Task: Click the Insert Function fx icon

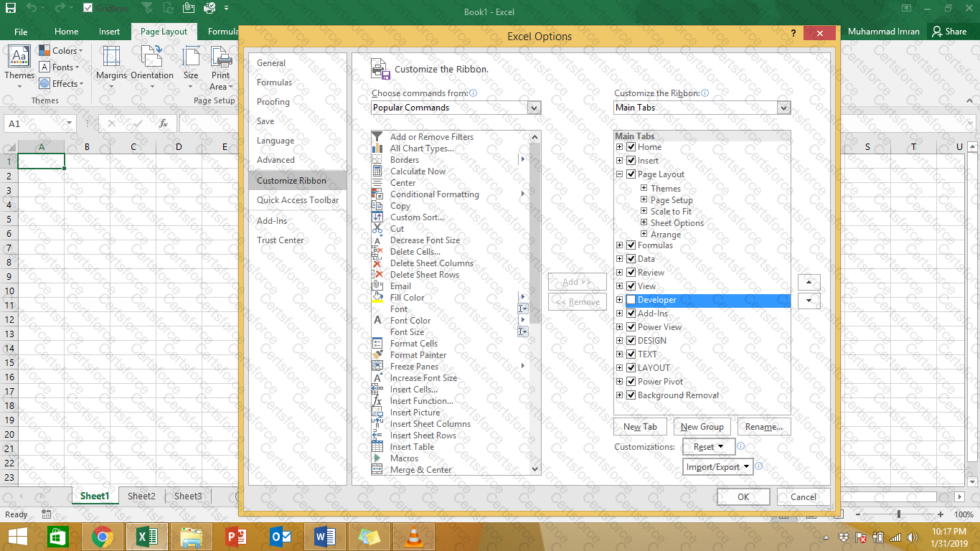Action: click(377, 400)
